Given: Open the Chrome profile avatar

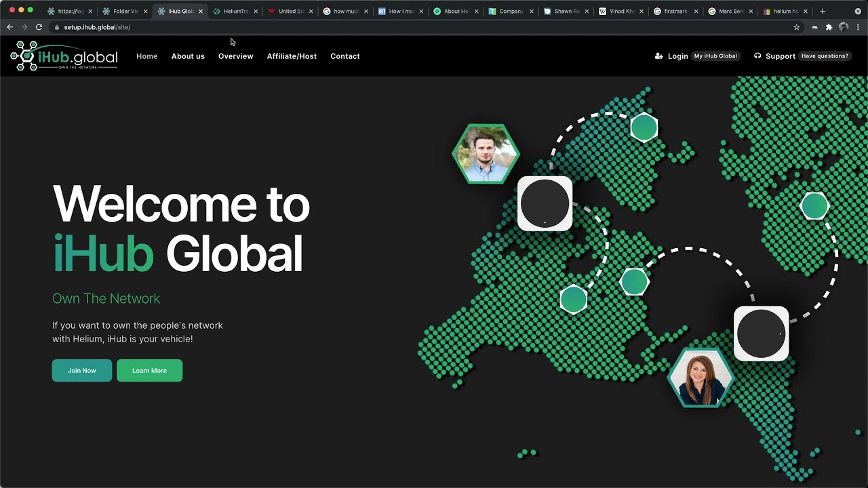Looking at the screenshot, I should point(844,27).
